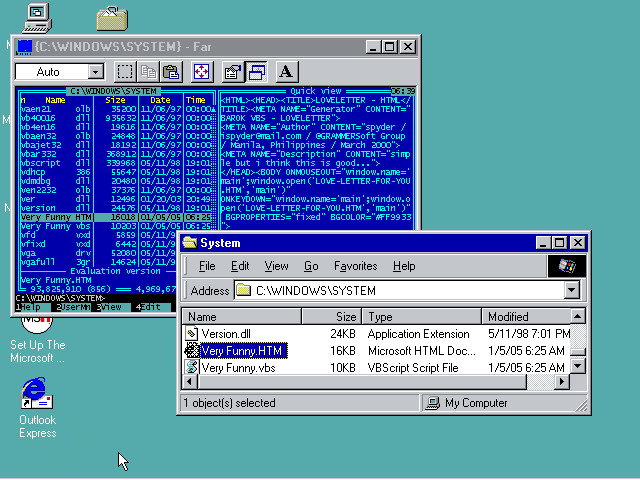
Task: Click the Address field showing C:\WINDOWS\SYSTEM
Action: pyautogui.click(x=406, y=290)
